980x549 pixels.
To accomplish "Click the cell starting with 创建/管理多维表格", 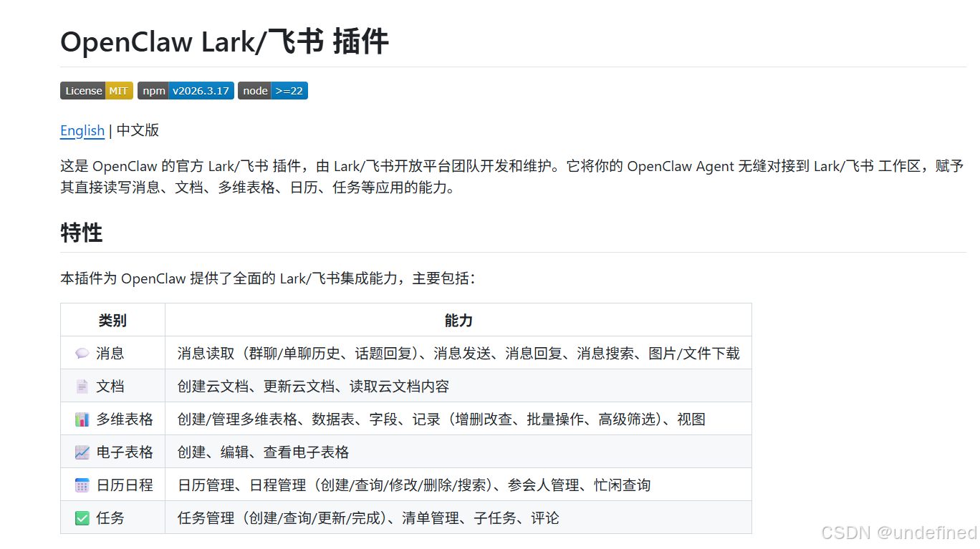I will 458,419.
